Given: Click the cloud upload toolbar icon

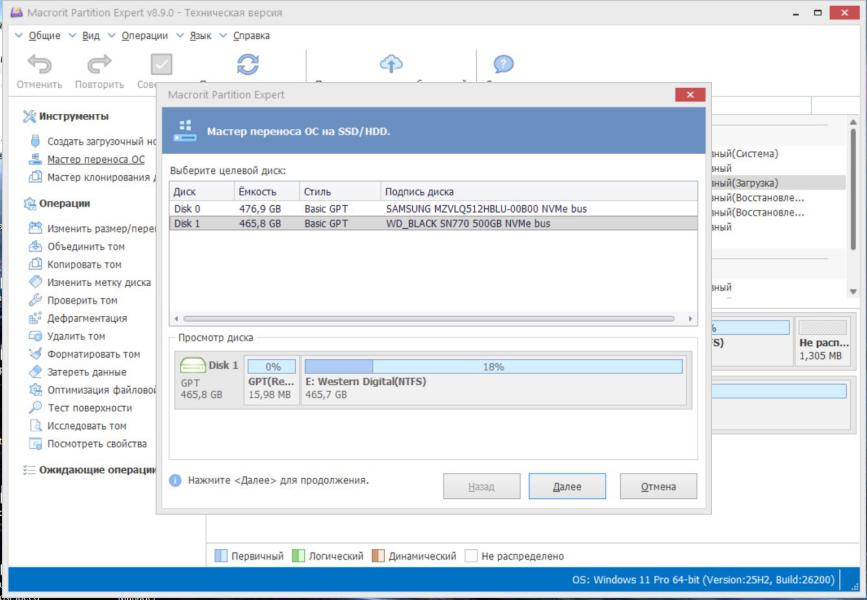Looking at the screenshot, I should click(391, 65).
